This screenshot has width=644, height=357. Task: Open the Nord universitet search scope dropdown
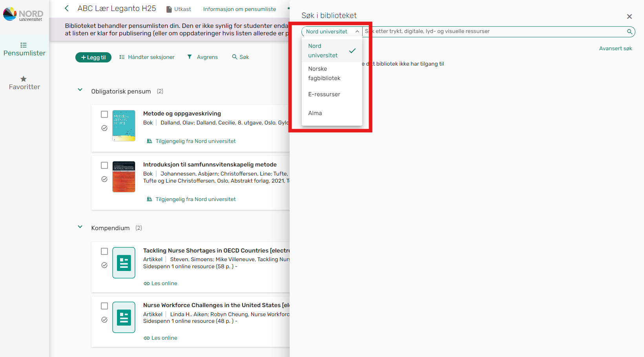pyautogui.click(x=332, y=31)
